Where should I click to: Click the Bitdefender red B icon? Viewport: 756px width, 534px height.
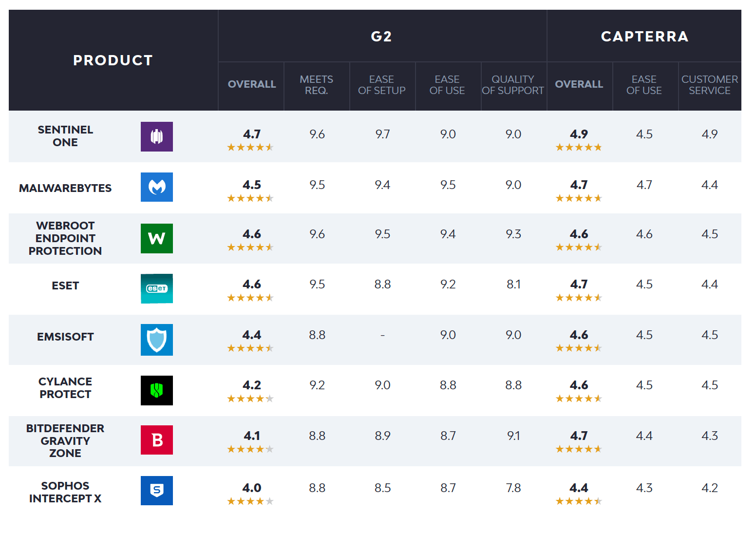coord(156,440)
